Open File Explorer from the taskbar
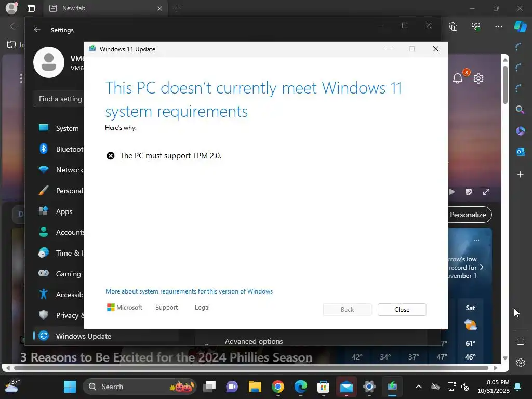 (x=255, y=387)
